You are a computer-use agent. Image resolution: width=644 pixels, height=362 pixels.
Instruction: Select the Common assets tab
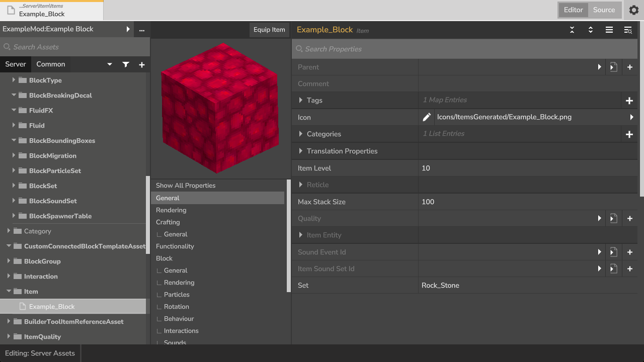coord(51,64)
